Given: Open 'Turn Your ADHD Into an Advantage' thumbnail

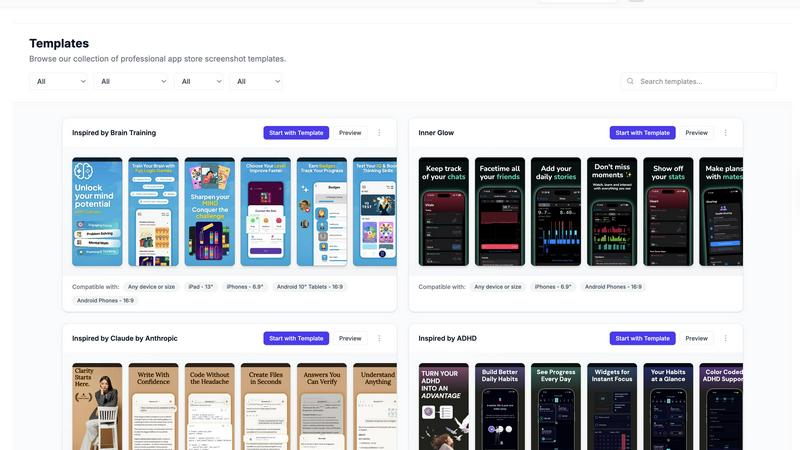Looking at the screenshot, I should 443,407.
